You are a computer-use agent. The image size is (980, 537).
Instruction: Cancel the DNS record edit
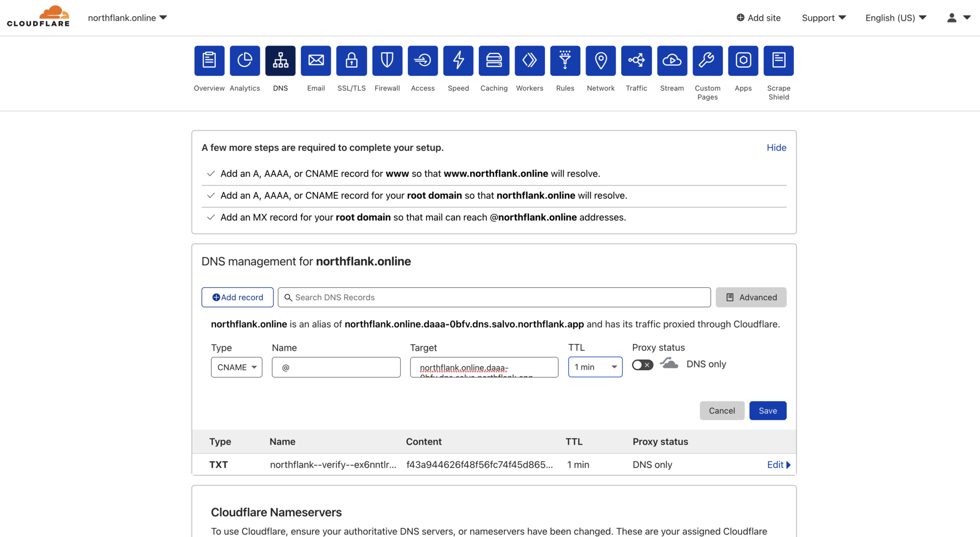click(x=722, y=411)
